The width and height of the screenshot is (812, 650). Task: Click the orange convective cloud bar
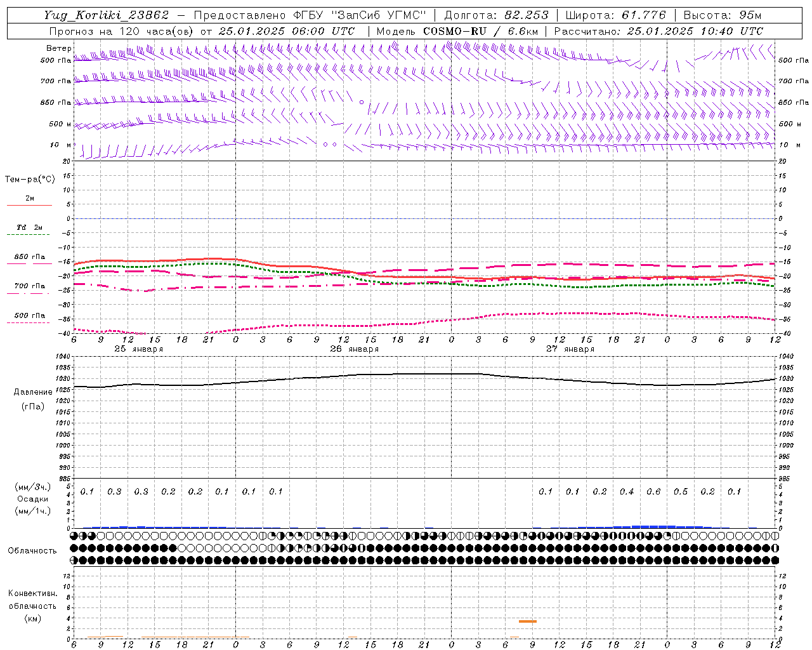[x=528, y=621]
